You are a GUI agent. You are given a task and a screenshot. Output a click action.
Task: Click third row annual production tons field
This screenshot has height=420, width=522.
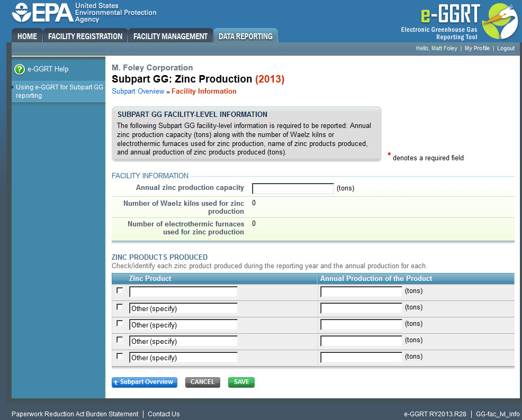pyautogui.click(x=361, y=325)
